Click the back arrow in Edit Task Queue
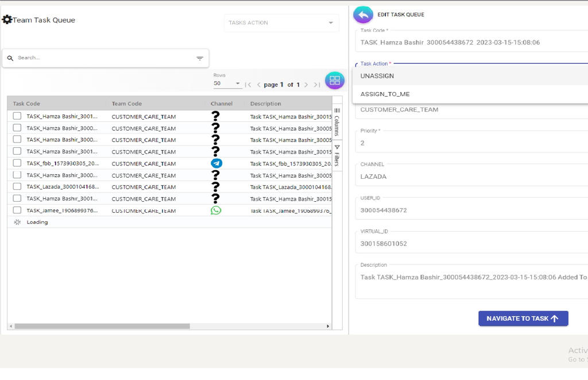Image resolution: width=588 pixels, height=380 pixels. click(x=363, y=14)
